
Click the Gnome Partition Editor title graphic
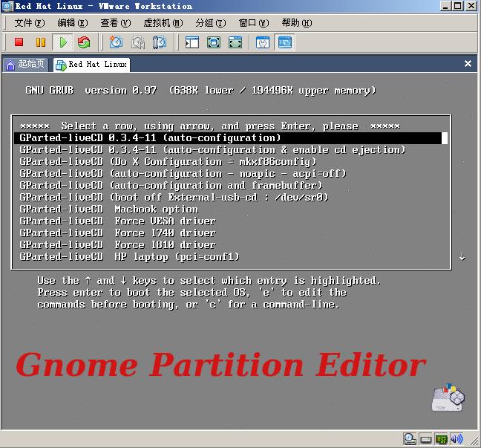point(221,365)
